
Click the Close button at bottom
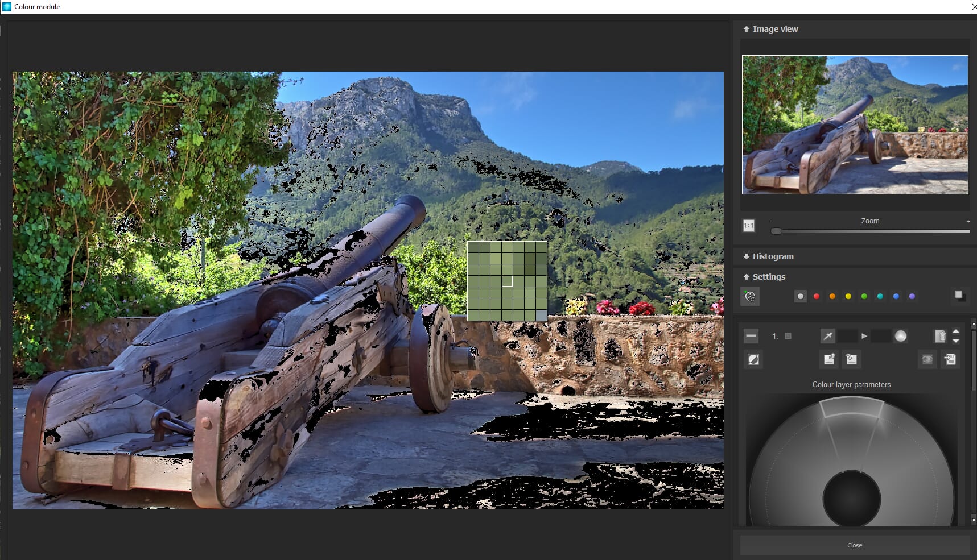[855, 545]
